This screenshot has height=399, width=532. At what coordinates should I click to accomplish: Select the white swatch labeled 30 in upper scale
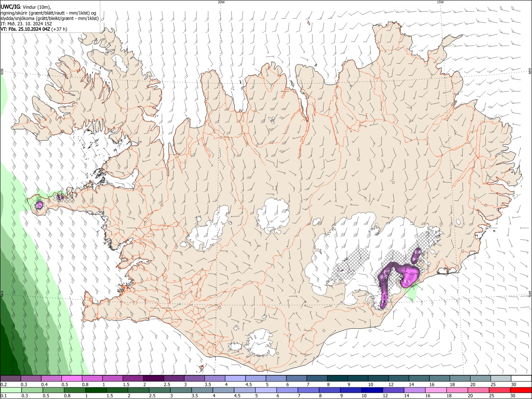[x=521, y=379]
